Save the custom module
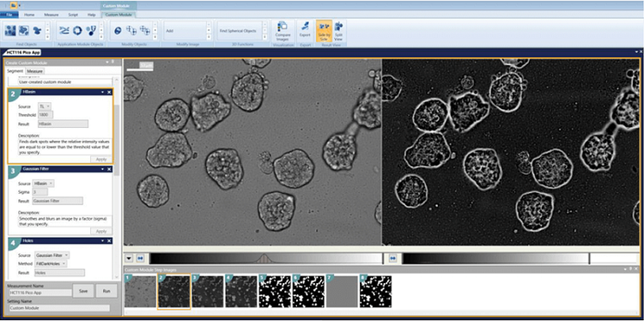 click(83, 291)
